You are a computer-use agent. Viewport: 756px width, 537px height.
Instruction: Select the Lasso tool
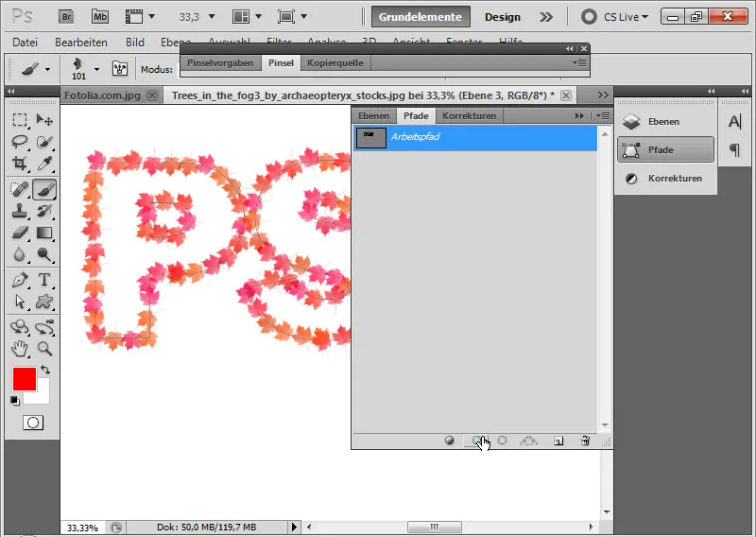[x=20, y=142]
